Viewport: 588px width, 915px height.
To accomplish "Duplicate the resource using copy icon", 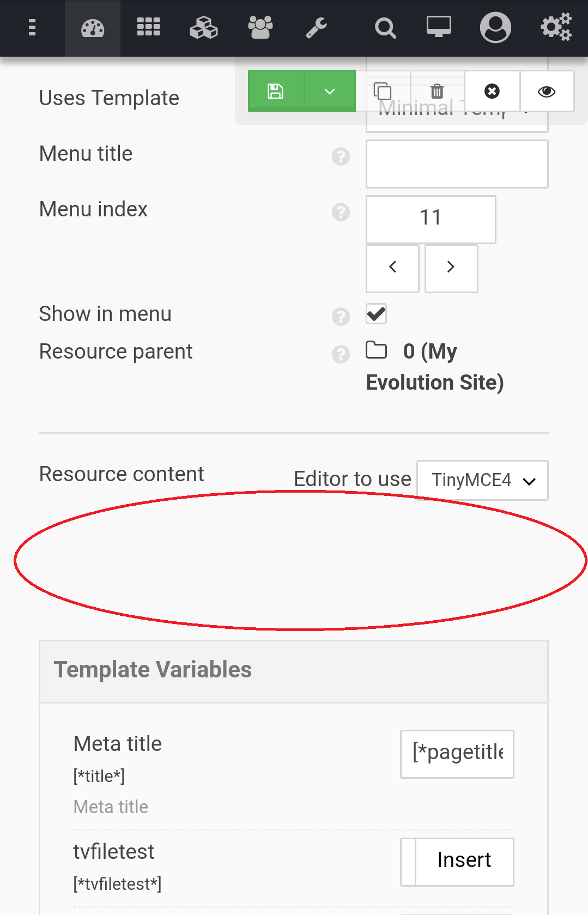I will click(383, 91).
